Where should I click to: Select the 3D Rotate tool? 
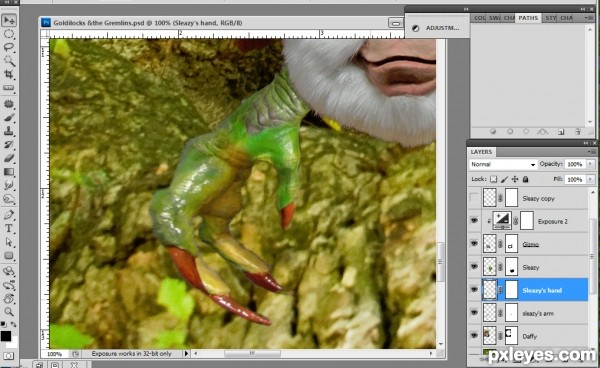click(x=9, y=271)
